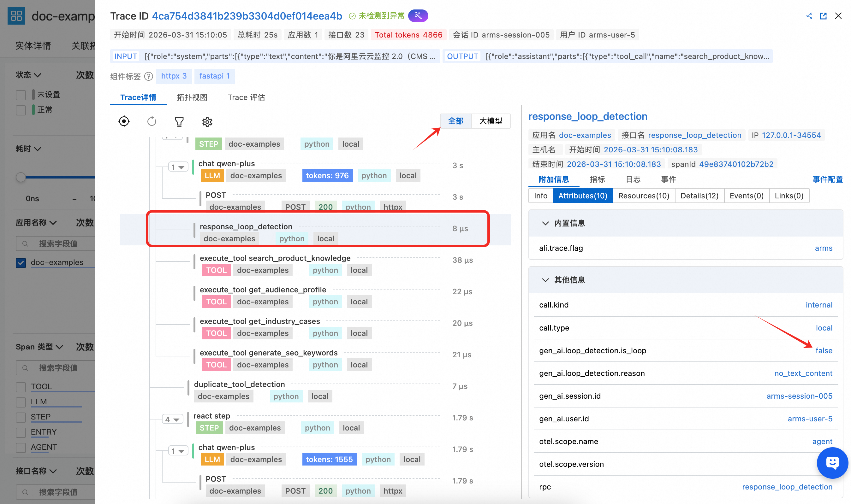Collapse the 内置信息 section
The image size is (851, 504).
tap(545, 223)
